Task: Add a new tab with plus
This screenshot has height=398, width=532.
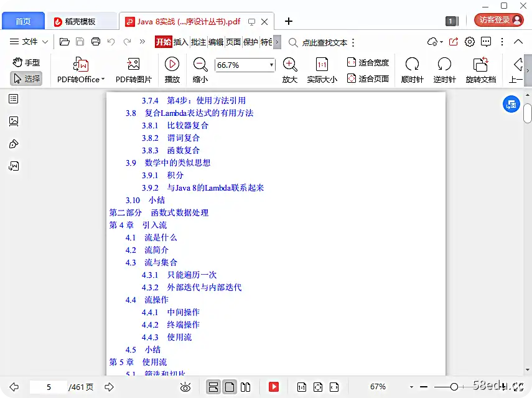Action: pos(288,21)
